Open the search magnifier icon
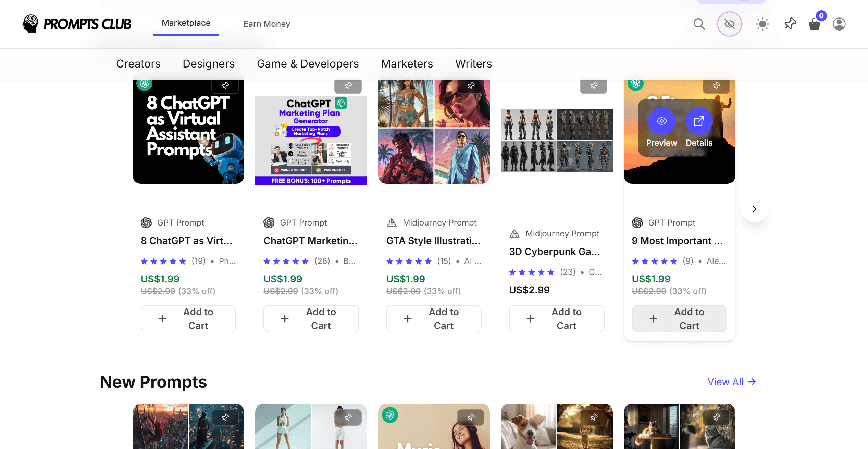This screenshot has width=868, height=449. 699,24
